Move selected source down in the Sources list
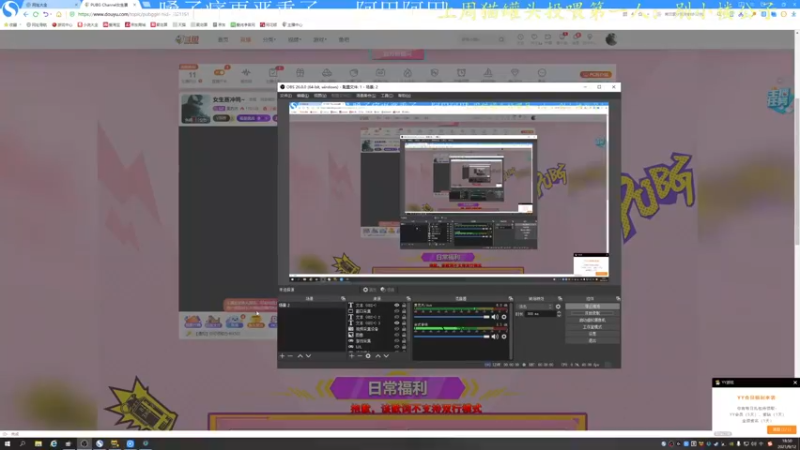800x450 pixels. point(386,356)
